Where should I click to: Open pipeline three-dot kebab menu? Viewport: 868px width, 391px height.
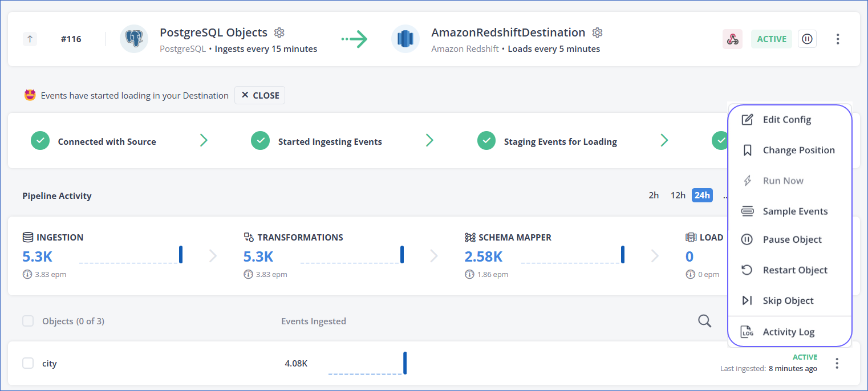pos(838,39)
